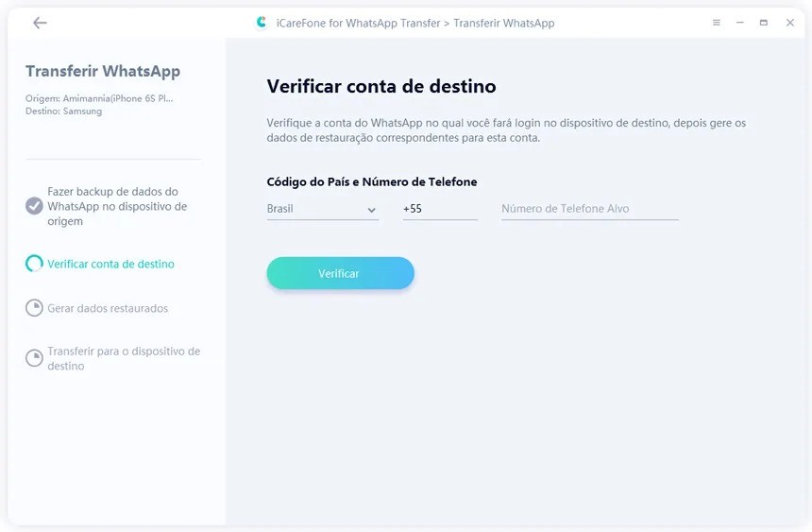This screenshot has width=812, height=532.
Task: Click the pending clock icon for Transferir para dispositivo
Action: (x=34, y=358)
